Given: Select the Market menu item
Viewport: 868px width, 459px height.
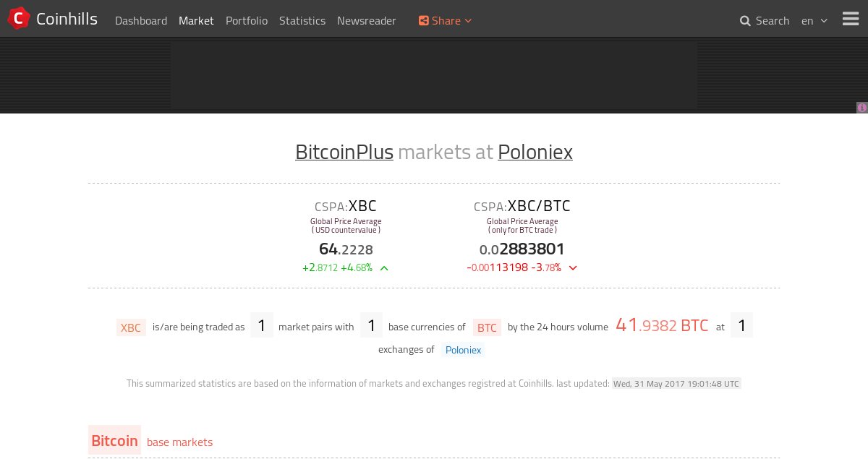Looking at the screenshot, I should (196, 21).
